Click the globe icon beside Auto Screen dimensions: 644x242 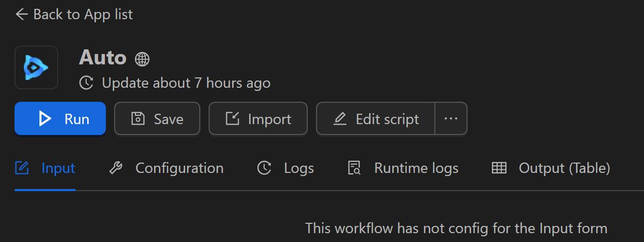click(x=142, y=59)
